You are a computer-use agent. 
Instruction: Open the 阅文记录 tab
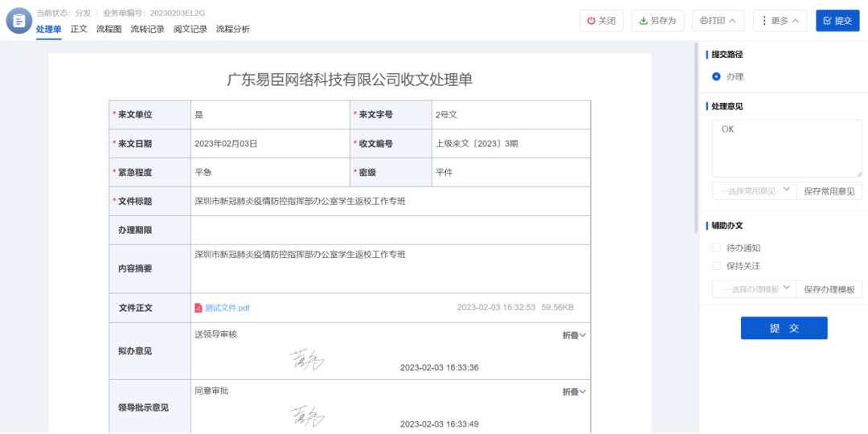point(190,30)
